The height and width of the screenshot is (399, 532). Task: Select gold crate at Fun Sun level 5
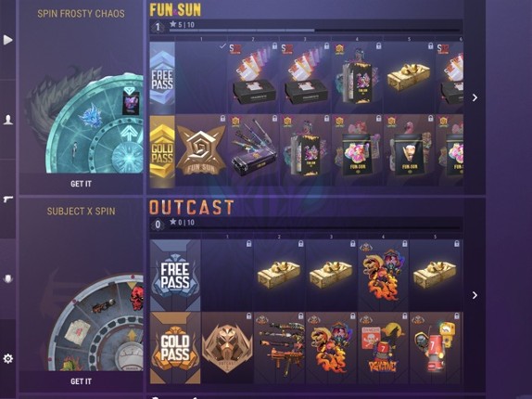(x=409, y=78)
